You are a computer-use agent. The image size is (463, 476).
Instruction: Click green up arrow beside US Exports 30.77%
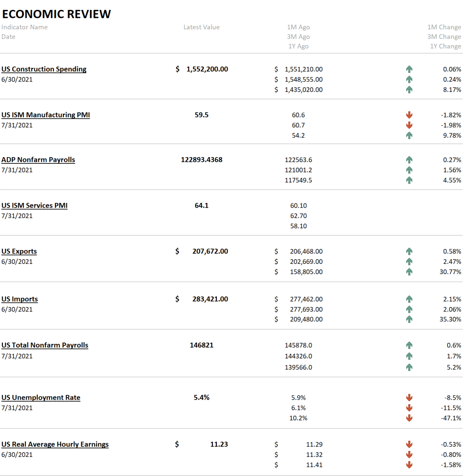tap(409, 272)
